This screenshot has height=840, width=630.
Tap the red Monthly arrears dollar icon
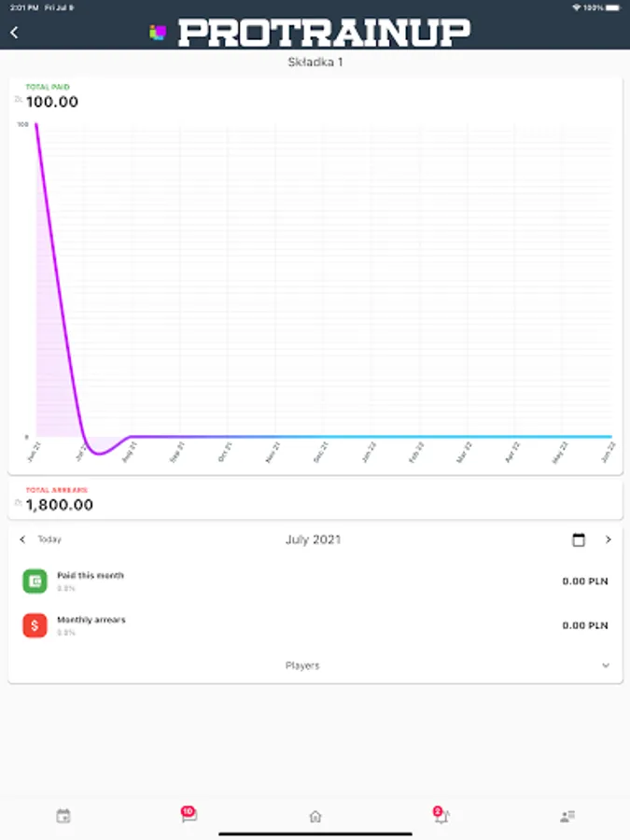pyautogui.click(x=35, y=625)
